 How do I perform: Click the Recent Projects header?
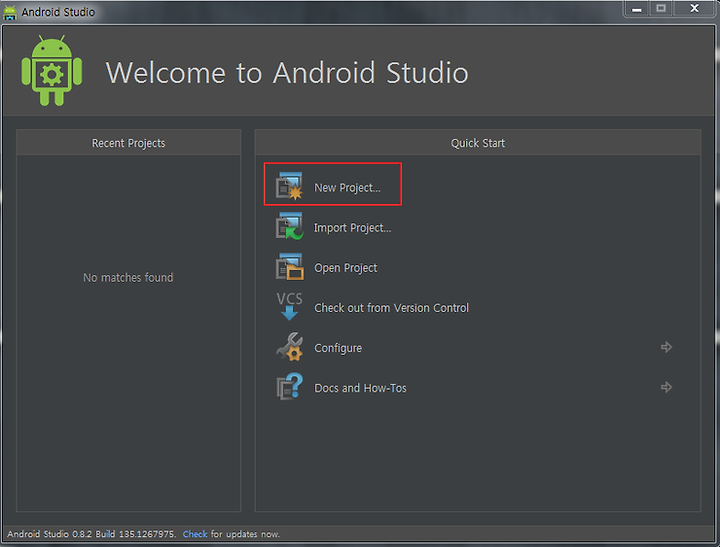(x=129, y=143)
